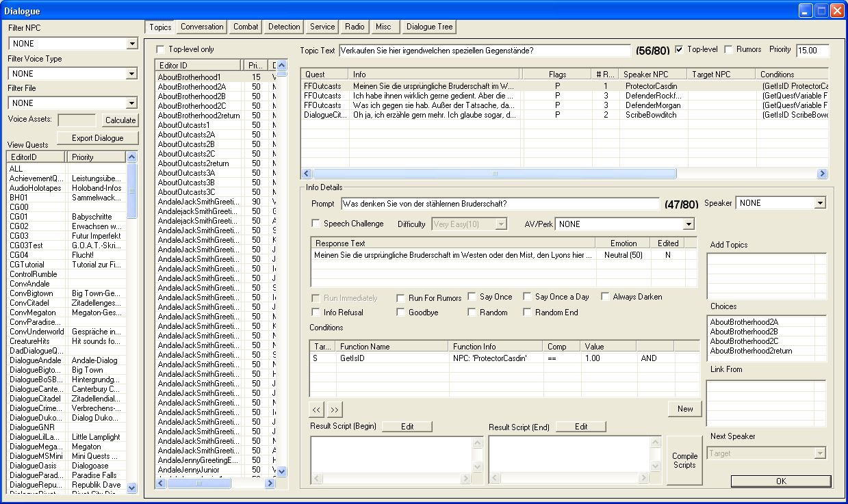Select the ScribeBowditch info row

565,115
